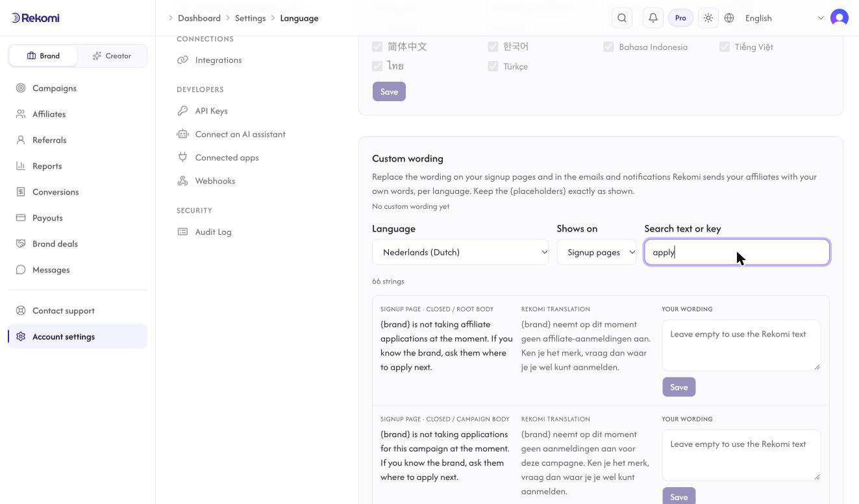This screenshot has width=859, height=504.
Task: Click the Reports bar chart icon
Action: (21, 166)
